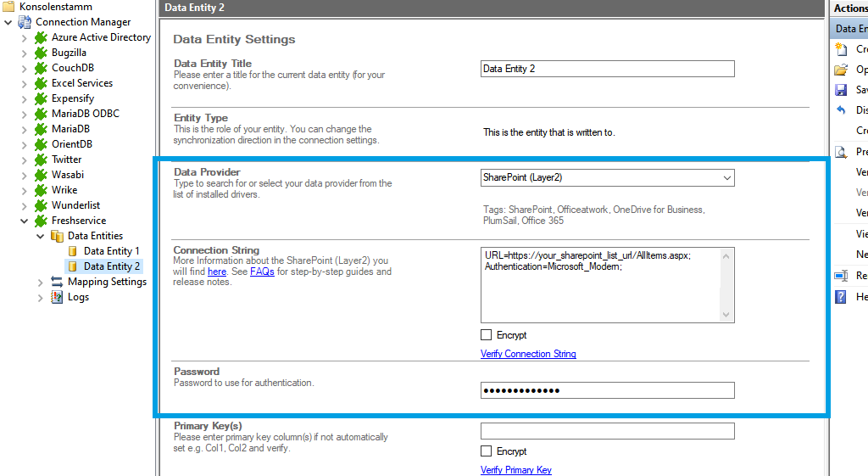Collapse the Data Entities tree node
Viewport: 868px width, 476px height.
[x=41, y=236]
